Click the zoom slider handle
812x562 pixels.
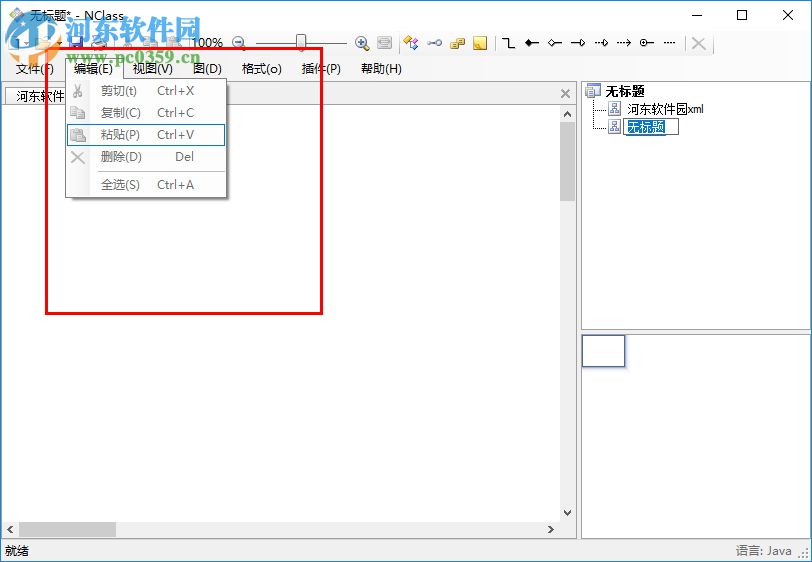tap(301, 42)
